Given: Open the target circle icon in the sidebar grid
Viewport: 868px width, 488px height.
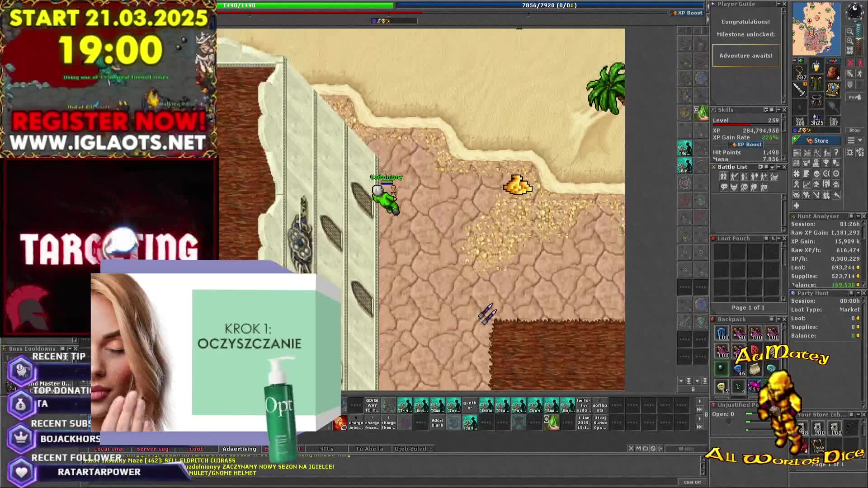Looking at the screenshot, I should [x=836, y=174].
